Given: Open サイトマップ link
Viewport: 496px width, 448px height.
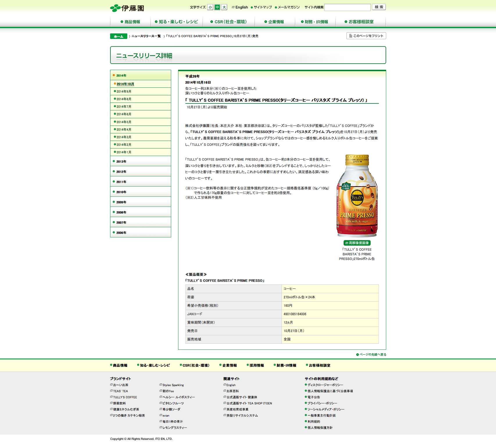Looking at the screenshot, I should (x=261, y=7).
